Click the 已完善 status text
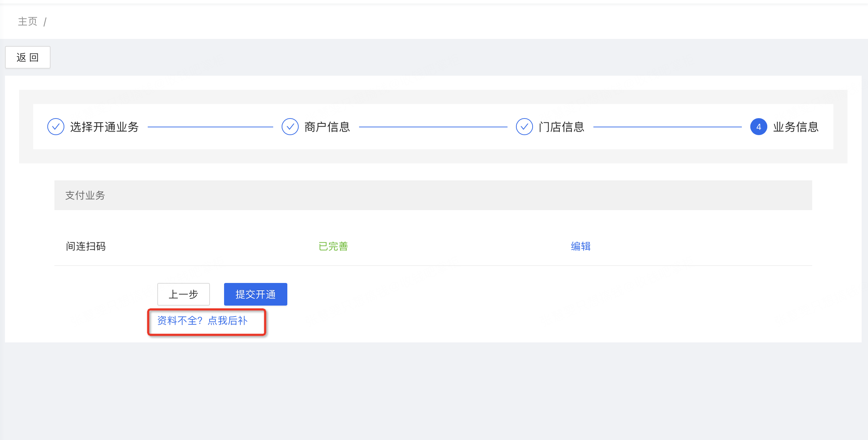 click(x=333, y=246)
